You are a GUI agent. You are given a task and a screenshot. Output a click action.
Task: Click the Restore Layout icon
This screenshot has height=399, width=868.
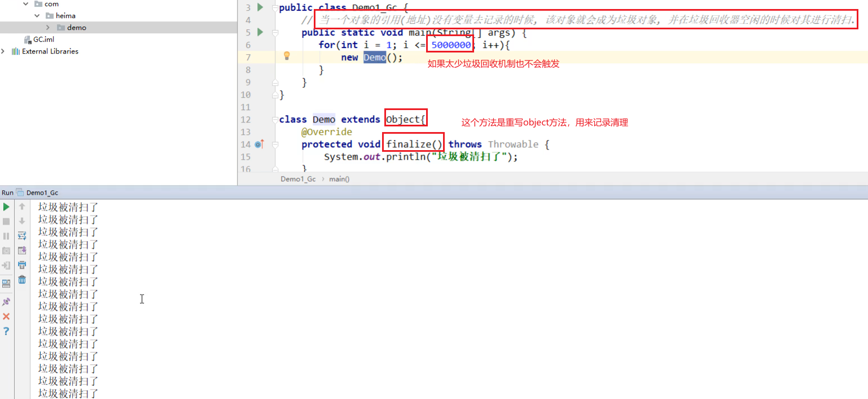[6, 284]
